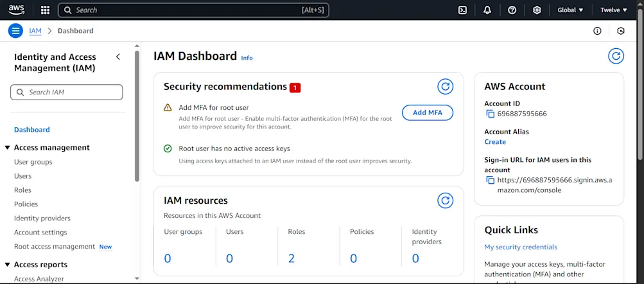
Task: Open the Global region dropdown
Action: (x=570, y=10)
